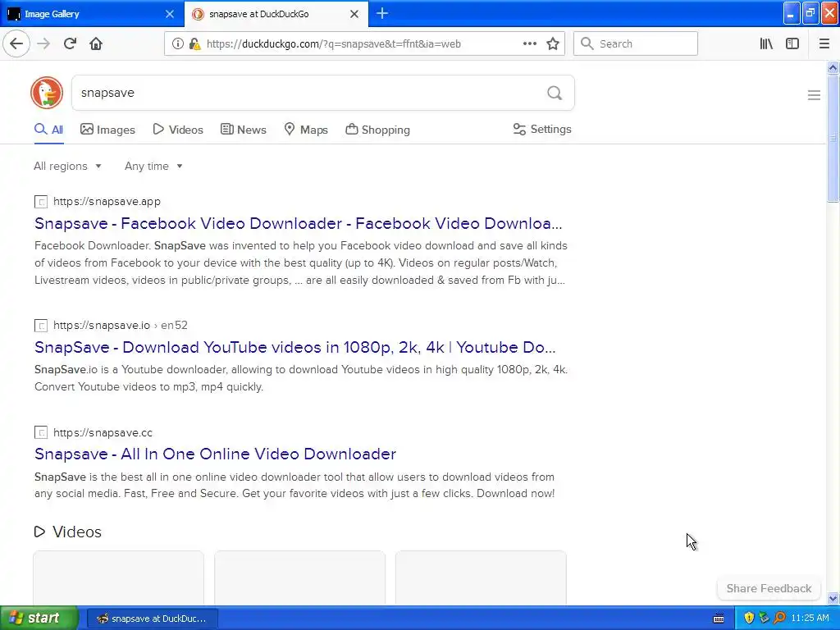Open DuckDuckGo side menu icon

pyautogui.click(x=814, y=95)
